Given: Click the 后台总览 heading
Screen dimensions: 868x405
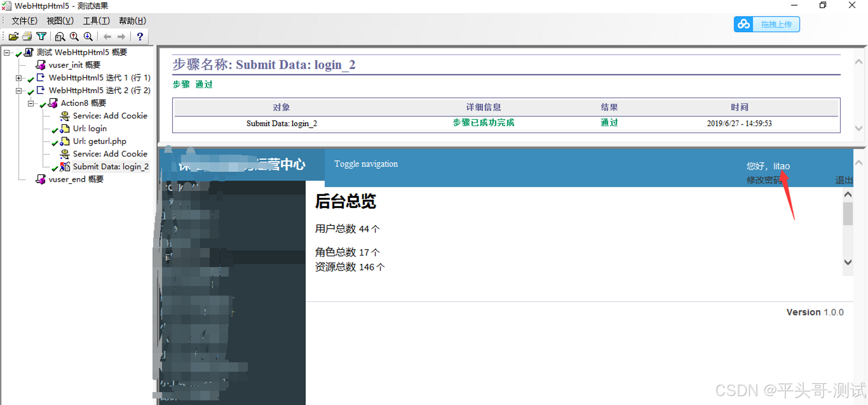Looking at the screenshot, I should tap(346, 201).
